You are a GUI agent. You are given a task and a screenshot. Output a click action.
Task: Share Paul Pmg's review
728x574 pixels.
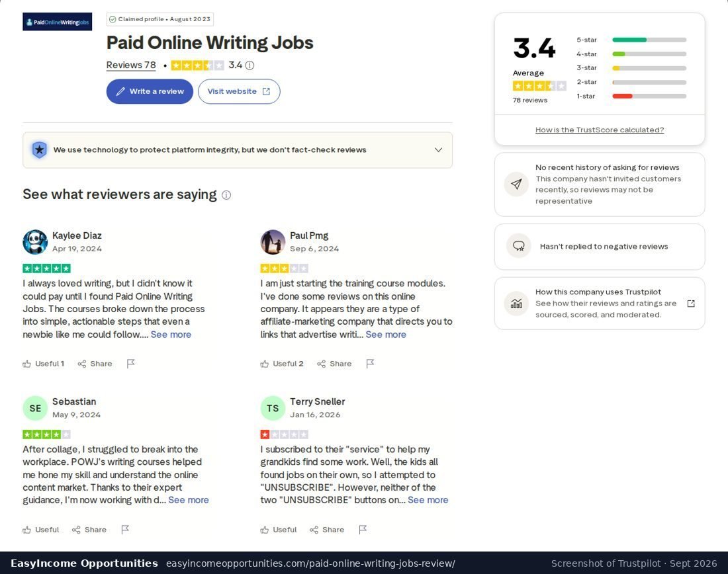click(334, 364)
